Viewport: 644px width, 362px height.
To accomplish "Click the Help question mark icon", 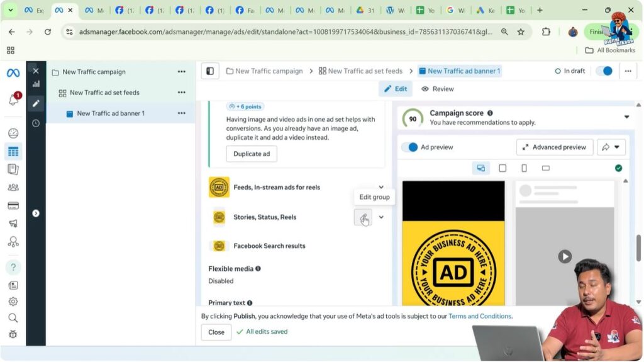I will (x=13, y=267).
